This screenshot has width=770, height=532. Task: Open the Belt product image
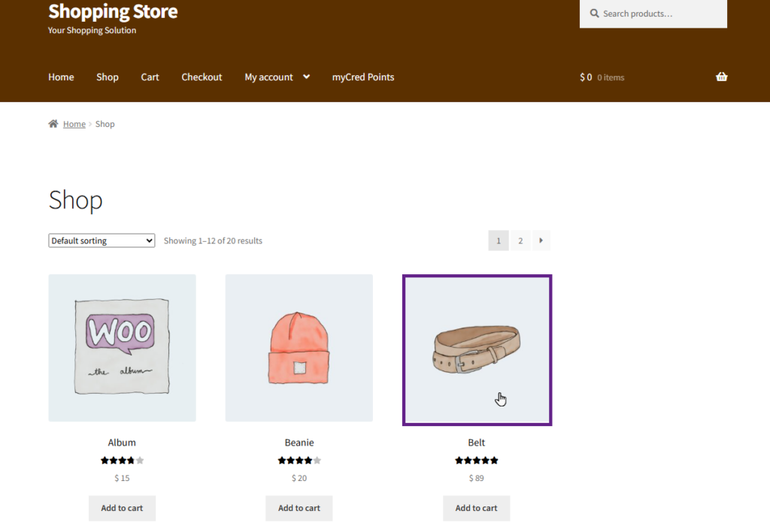click(477, 350)
